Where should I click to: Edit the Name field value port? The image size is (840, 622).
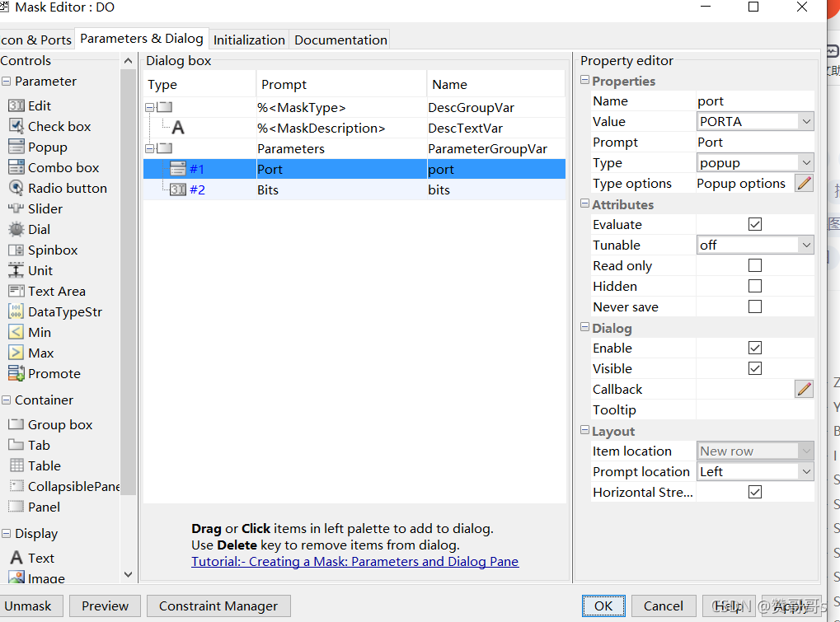(x=755, y=101)
